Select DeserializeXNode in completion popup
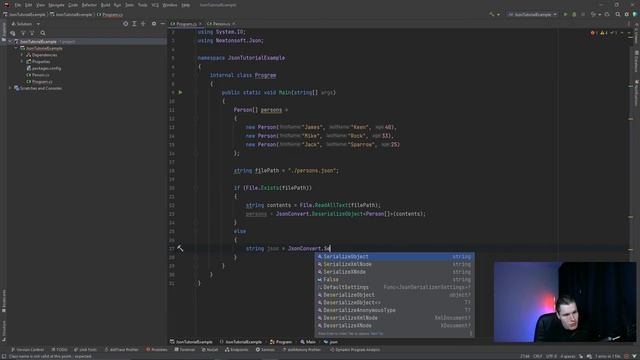 coord(395,326)
